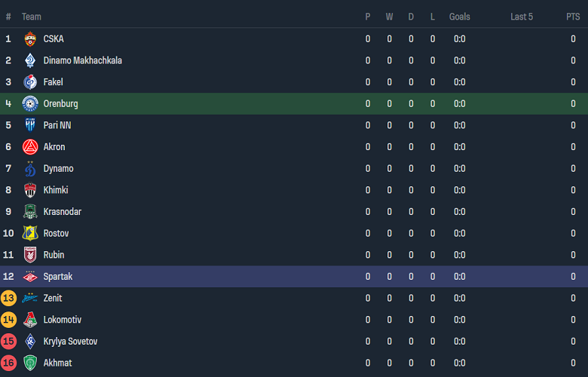Click the Zenit club logo
This screenshot has height=377, width=588.
(30, 299)
